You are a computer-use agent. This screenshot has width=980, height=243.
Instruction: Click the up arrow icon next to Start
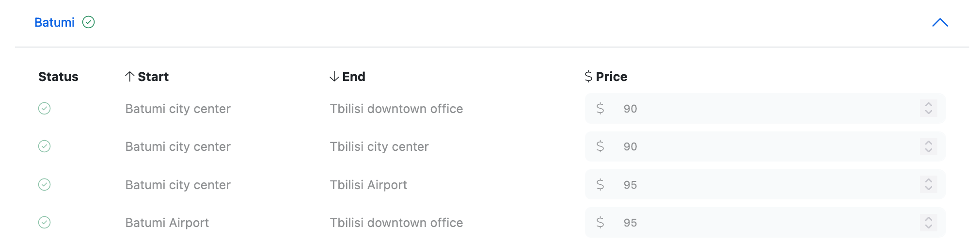(x=129, y=77)
